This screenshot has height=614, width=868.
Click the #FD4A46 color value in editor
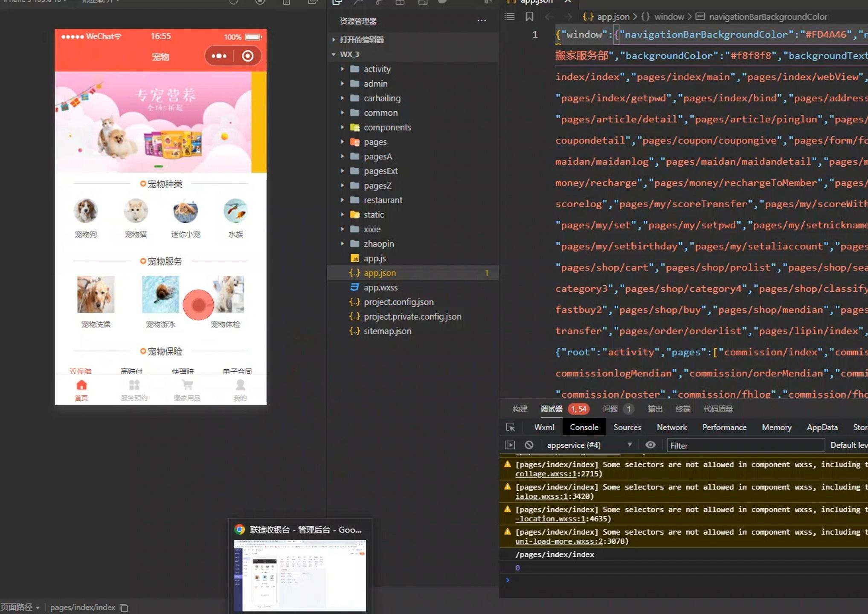[825, 35]
